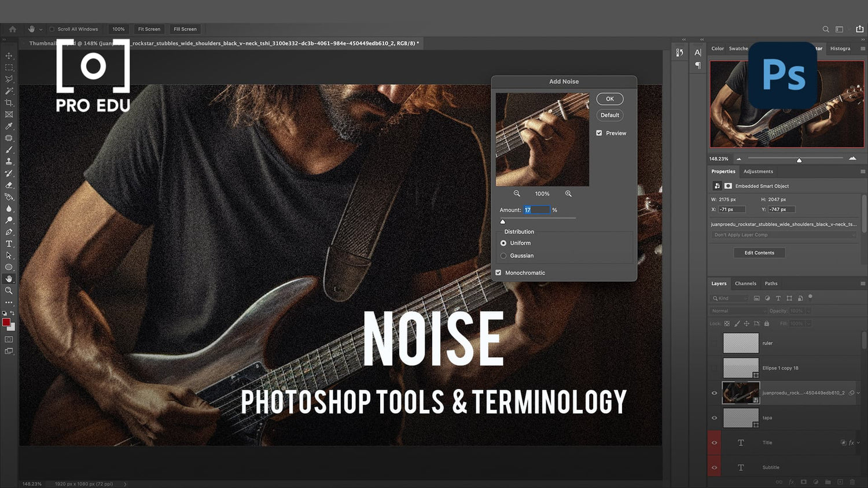Hide the tapa layer visibility
The image size is (868, 488).
click(714, 417)
